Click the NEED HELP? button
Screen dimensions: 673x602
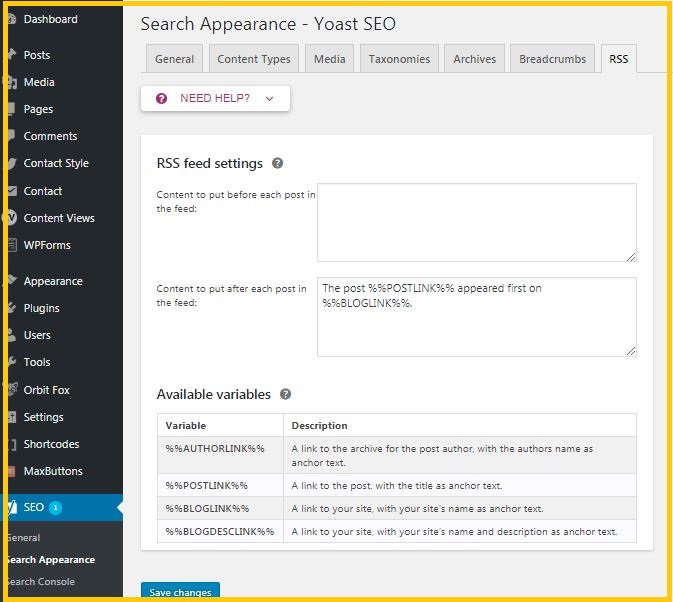215,99
